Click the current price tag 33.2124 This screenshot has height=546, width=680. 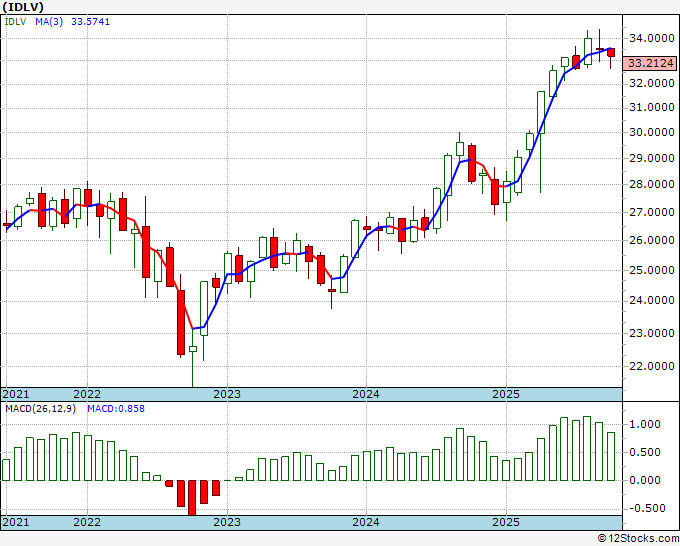point(651,63)
